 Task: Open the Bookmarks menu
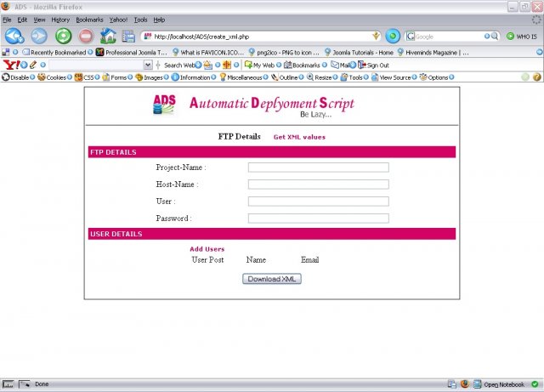[90, 19]
